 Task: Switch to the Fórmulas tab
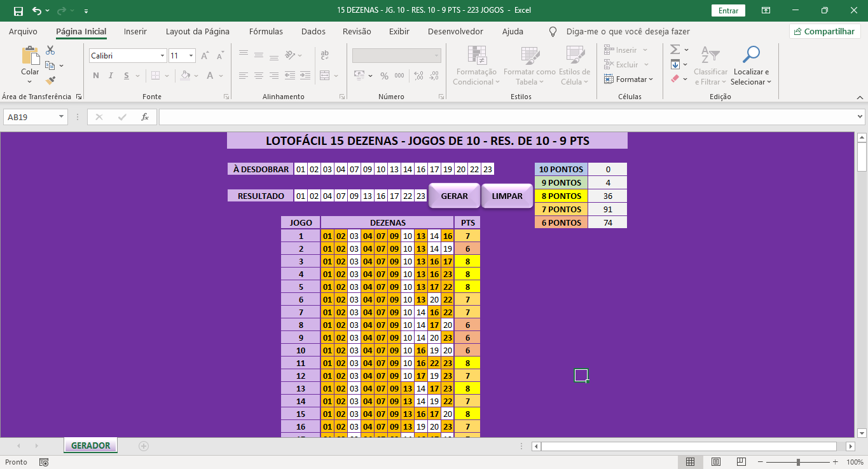pos(266,31)
